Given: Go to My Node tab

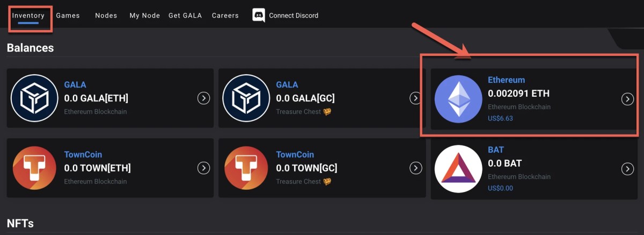Looking at the screenshot, I should pyautogui.click(x=145, y=16).
